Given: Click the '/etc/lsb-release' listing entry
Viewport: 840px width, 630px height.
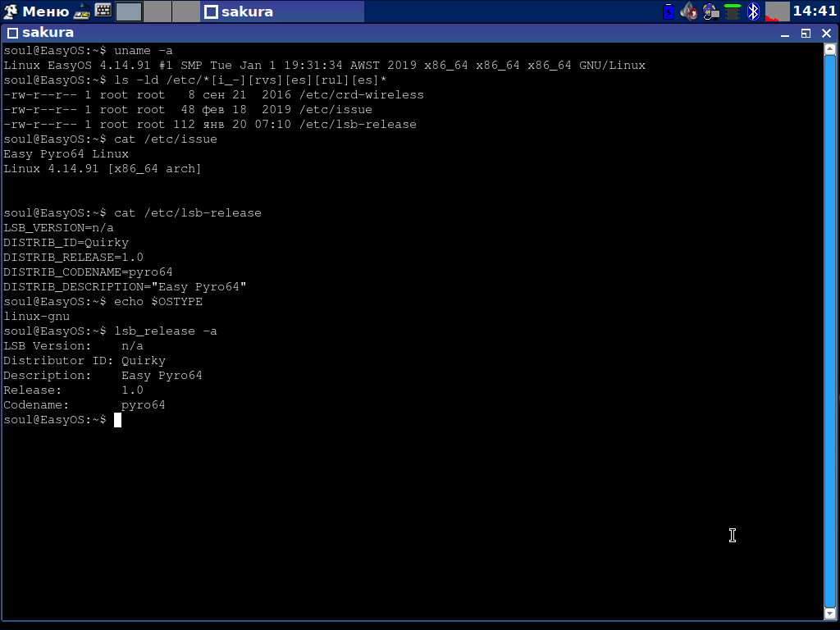Looking at the screenshot, I should click(x=358, y=125).
